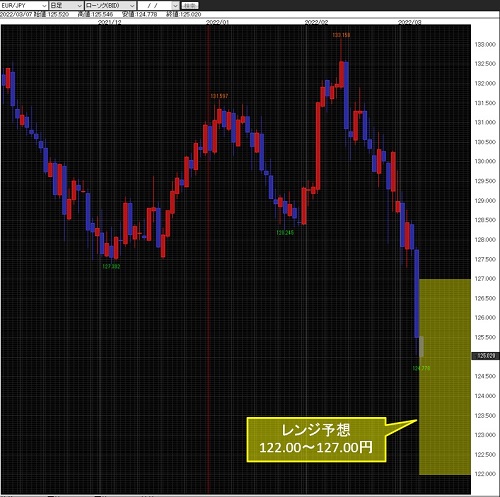Select the 2022/03 date axis label
The width and height of the screenshot is (500, 497).
(410, 22)
